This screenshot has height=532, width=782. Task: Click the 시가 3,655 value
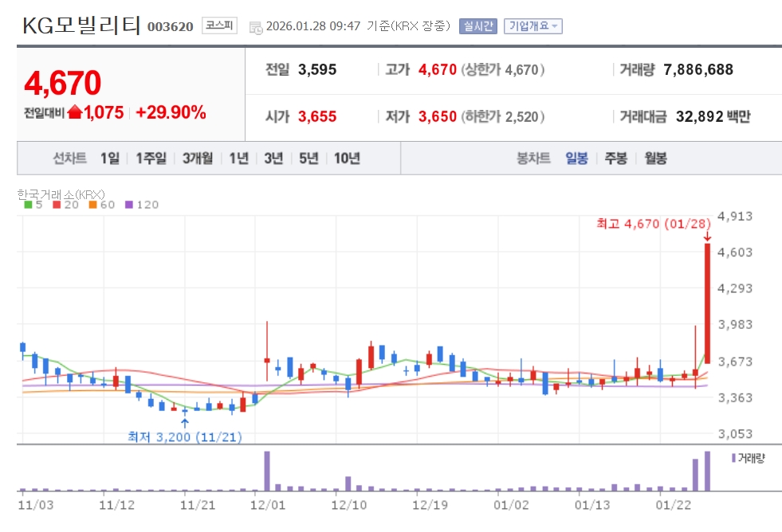coord(317,116)
